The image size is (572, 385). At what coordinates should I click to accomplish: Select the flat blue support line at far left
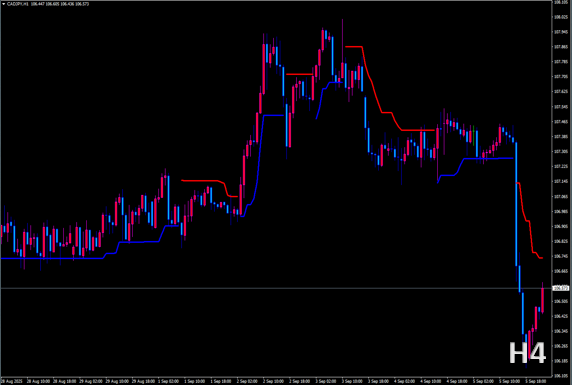[x=52, y=258]
